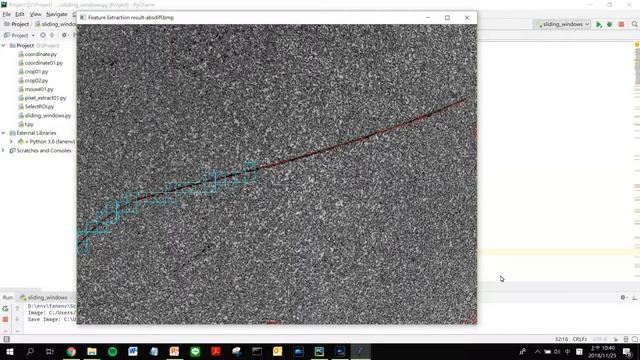Stop process in Run panel

(x=5, y=319)
